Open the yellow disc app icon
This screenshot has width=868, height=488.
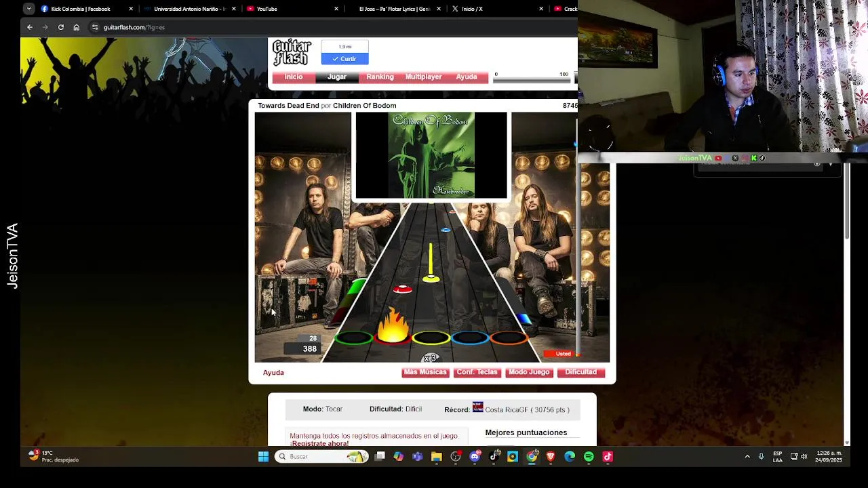point(513,457)
